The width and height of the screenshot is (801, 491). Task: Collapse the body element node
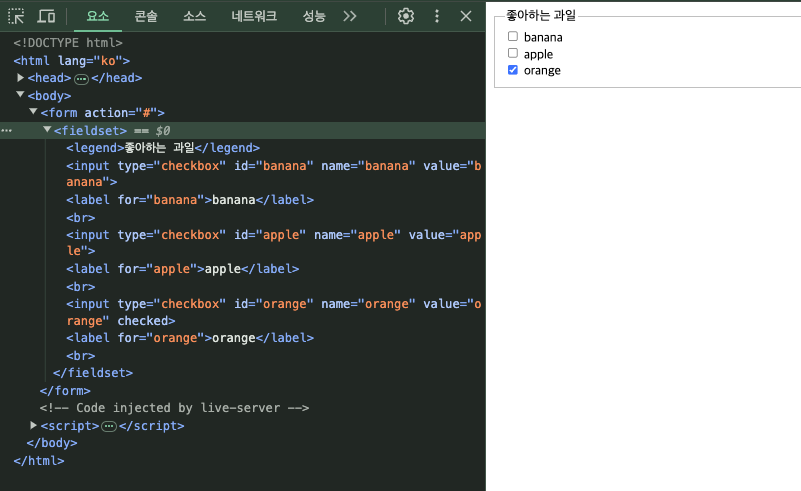[x=20, y=95]
